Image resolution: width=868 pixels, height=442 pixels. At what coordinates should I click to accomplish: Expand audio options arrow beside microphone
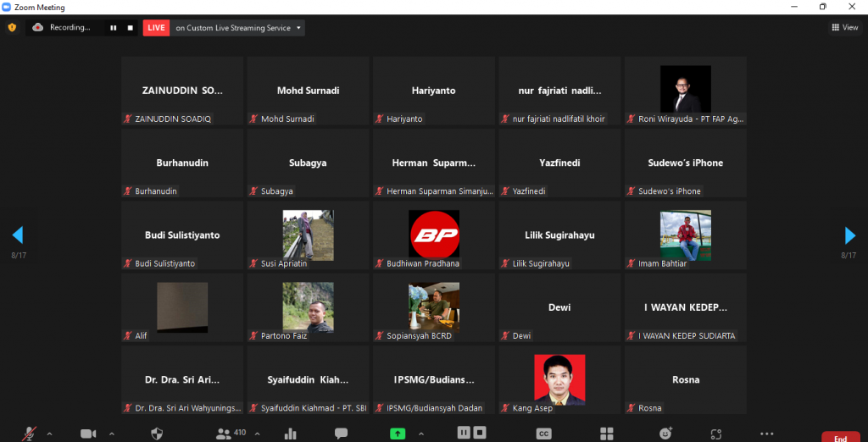coord(49,434)
